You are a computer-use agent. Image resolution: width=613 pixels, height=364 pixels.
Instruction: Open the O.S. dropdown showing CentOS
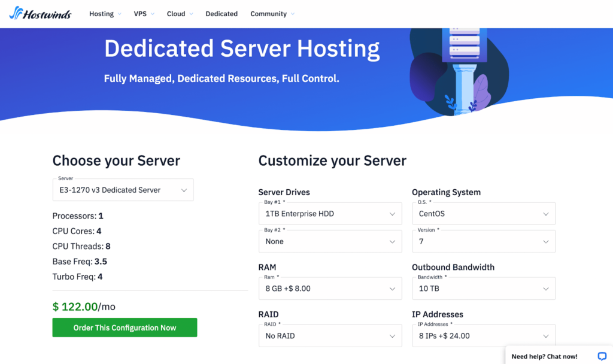coord(484,214)
